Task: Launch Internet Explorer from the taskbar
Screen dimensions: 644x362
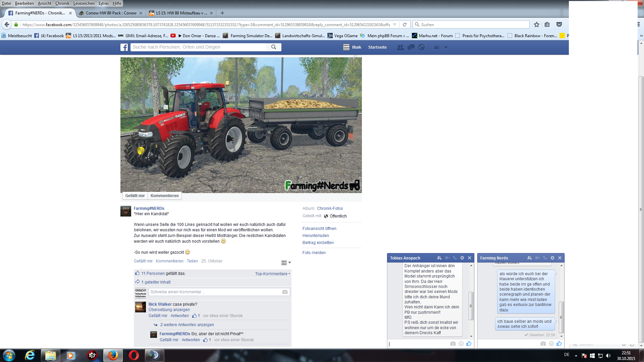Action: 30,355
